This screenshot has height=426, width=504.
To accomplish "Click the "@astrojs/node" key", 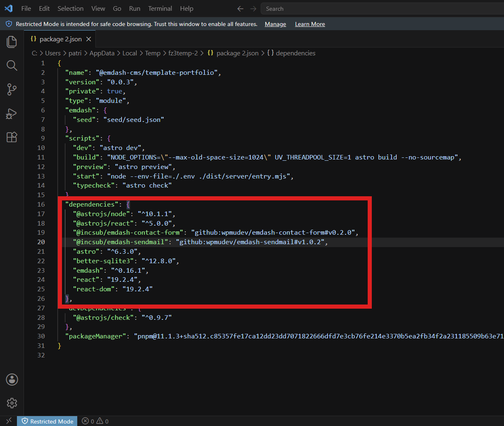I will point(101,214).
